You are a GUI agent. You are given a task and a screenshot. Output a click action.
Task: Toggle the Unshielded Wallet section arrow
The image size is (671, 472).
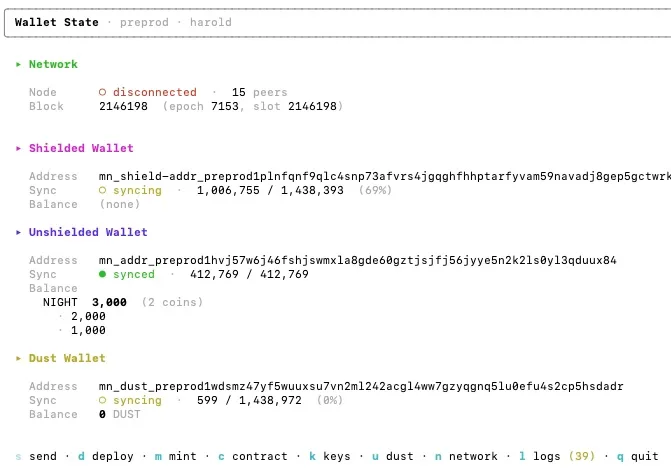18,232
